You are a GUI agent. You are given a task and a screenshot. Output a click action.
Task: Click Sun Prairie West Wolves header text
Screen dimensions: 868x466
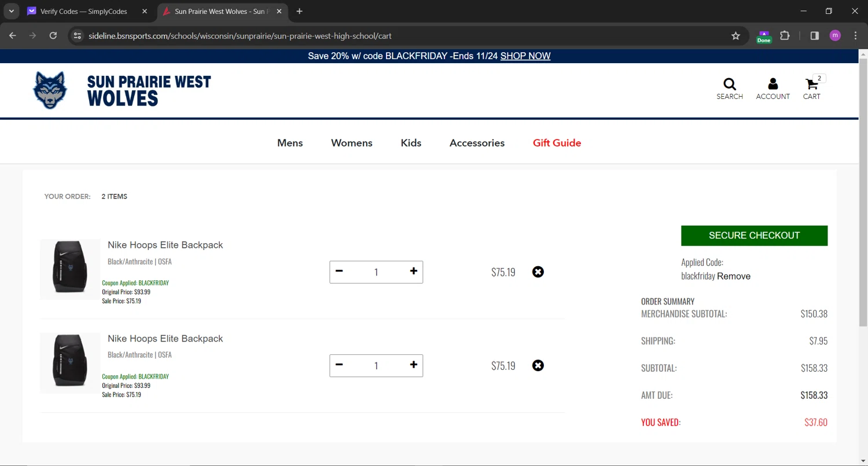tap(149, 90)
